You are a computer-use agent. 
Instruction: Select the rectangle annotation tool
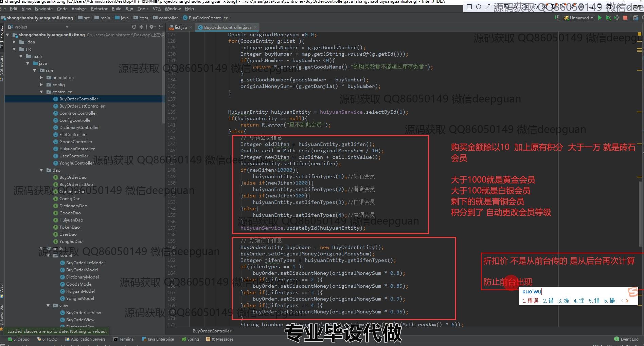(x=469, y=7)
